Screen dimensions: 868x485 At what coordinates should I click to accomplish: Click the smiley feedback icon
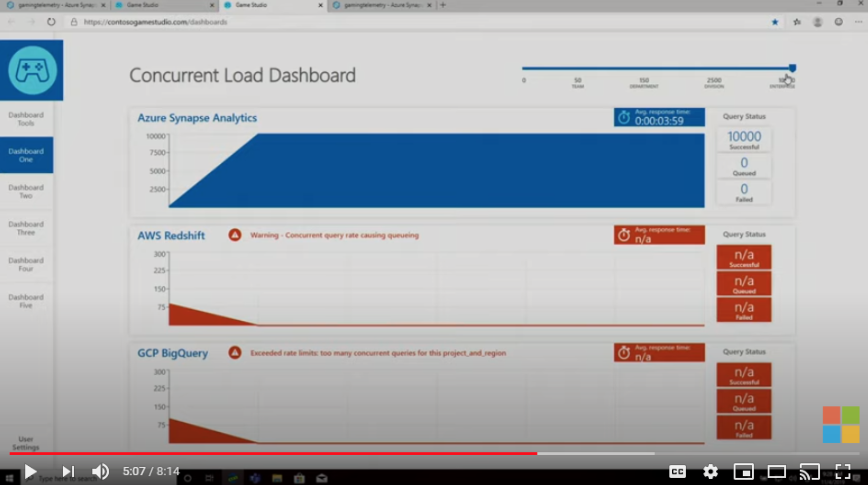tap(838, 22)
